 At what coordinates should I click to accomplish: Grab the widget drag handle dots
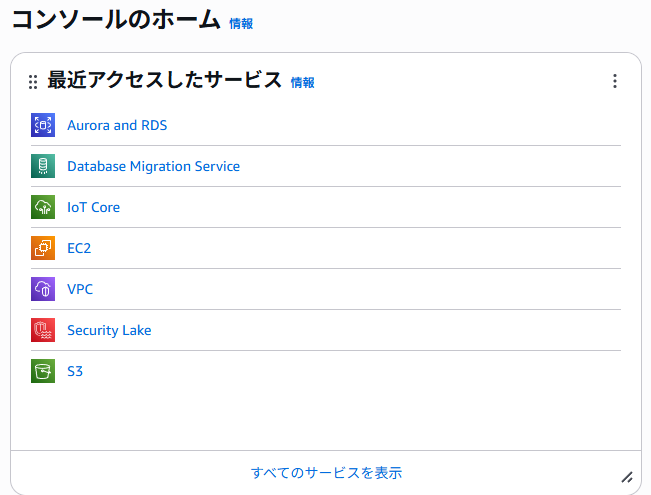(33, 82)
